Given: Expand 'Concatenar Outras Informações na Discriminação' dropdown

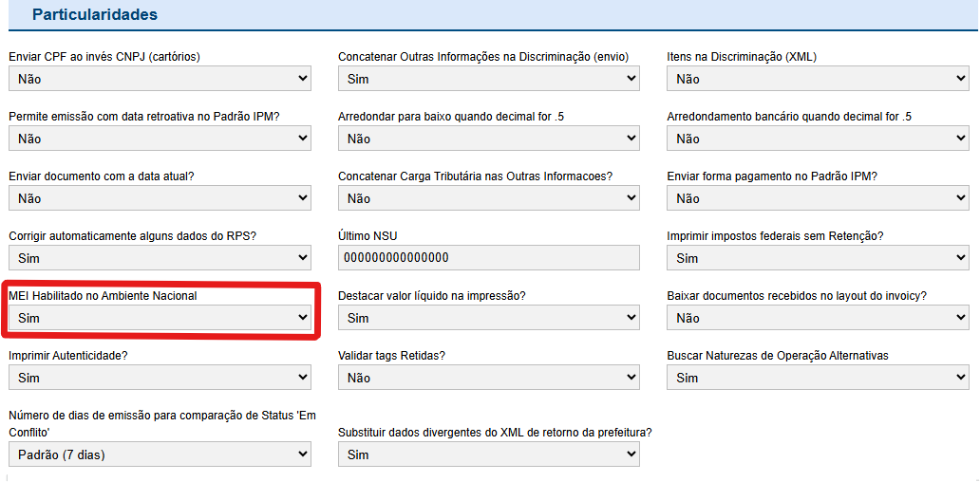Looking at the screenshot, I should tap(488, 80).
